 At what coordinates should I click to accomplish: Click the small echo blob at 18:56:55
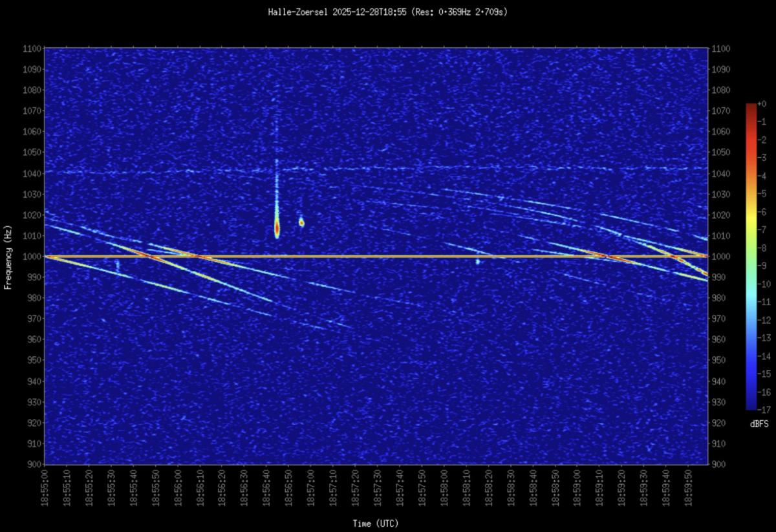pyautogui.click(x=301, y=222)
